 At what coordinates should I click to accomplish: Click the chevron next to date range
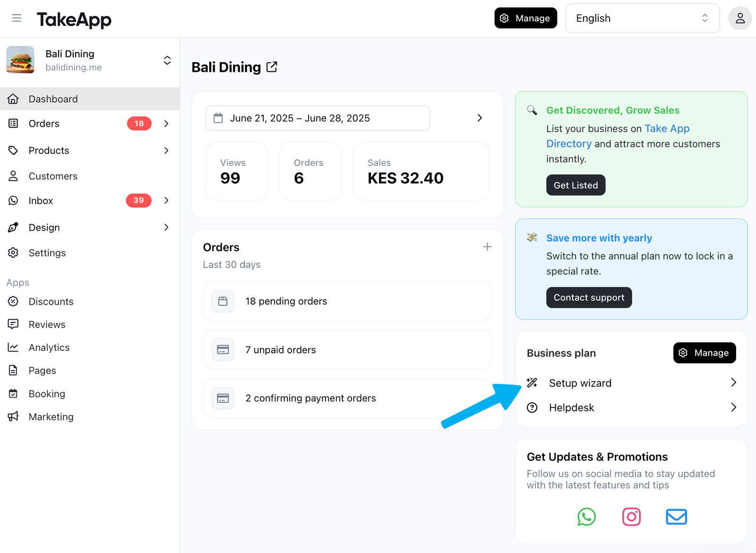coord(480,118)
